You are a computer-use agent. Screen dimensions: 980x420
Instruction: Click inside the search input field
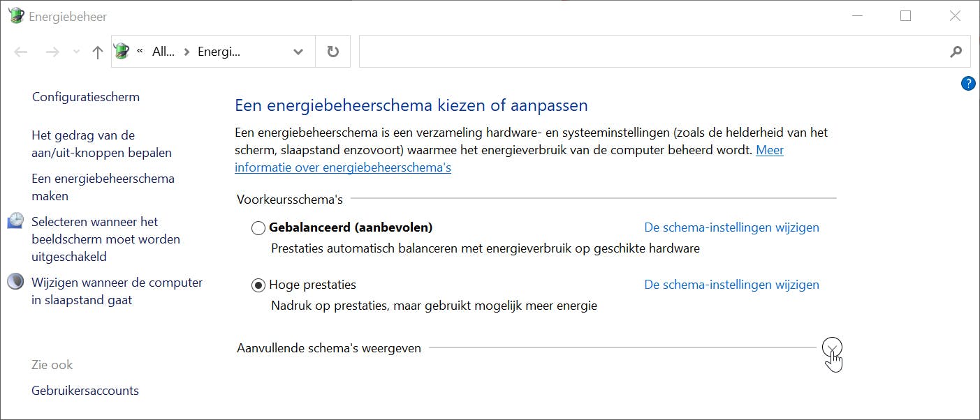[650, 52]
